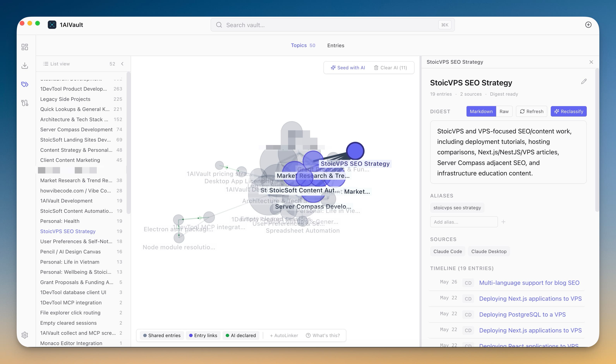The width and height of the screenshot is (616, 364).
Task: Open Deploying PostgreSQL to a VPS entry
Action: coord(522,315)
